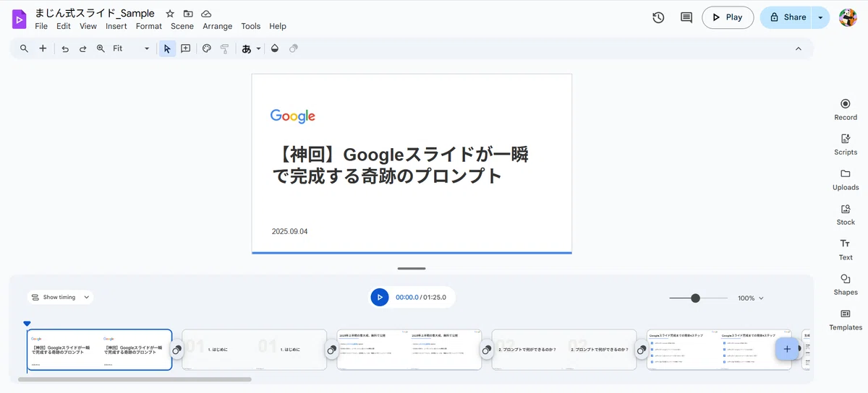Open the Edit menu

[64, 26]
